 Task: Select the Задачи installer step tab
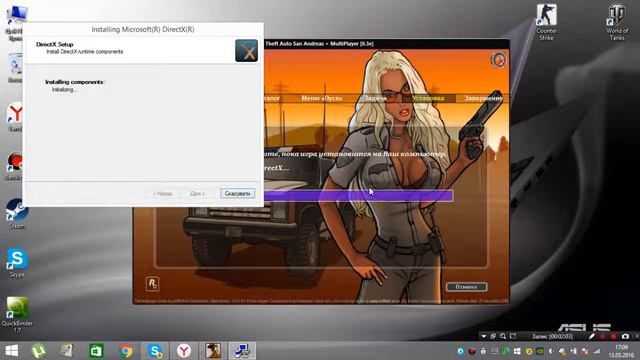coord(375,98)
